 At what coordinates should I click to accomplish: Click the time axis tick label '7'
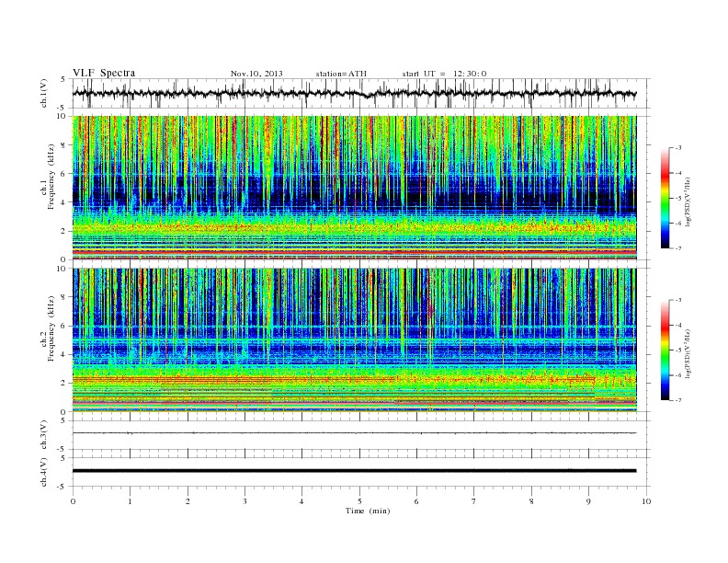[x=474, y=501]
